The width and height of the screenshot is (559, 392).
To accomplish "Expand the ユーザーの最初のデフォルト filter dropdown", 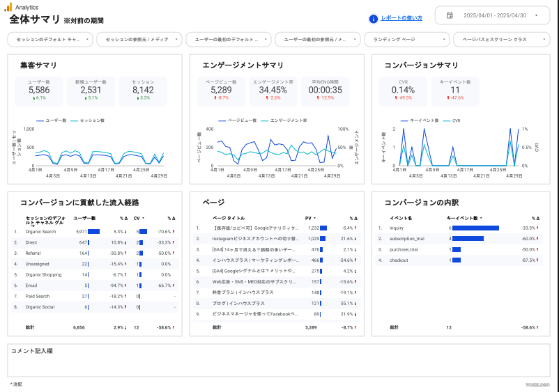I will click(x=229, y=40).
